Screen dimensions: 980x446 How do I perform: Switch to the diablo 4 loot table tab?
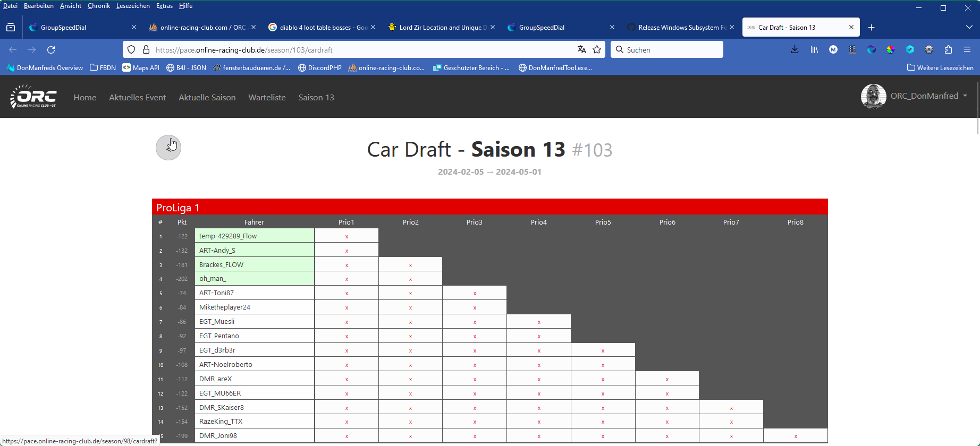319,28
